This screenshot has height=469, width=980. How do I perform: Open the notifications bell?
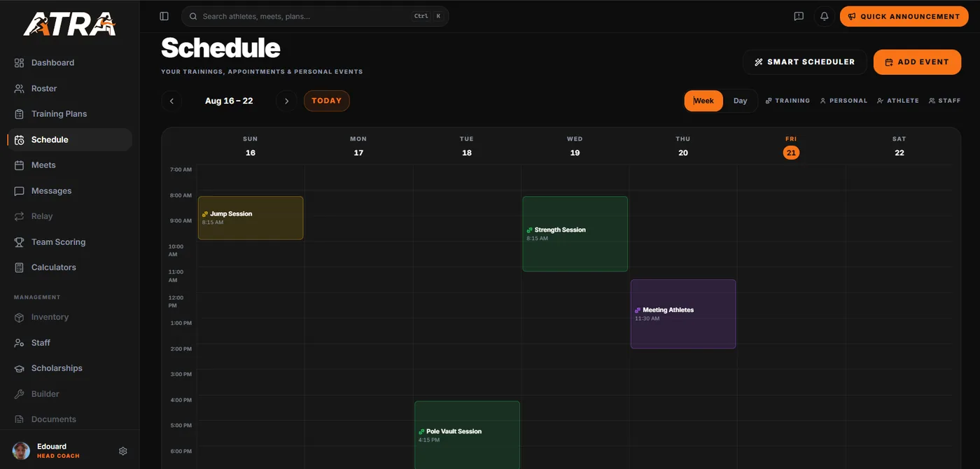tap(825, 16)
